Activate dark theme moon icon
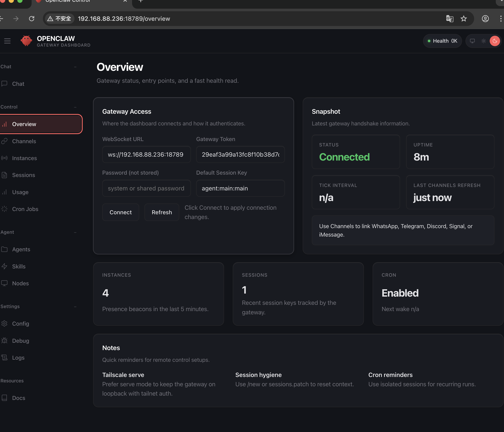Image resolution: width=504 pixels, height=432 pixels. [x=495, y=41]
